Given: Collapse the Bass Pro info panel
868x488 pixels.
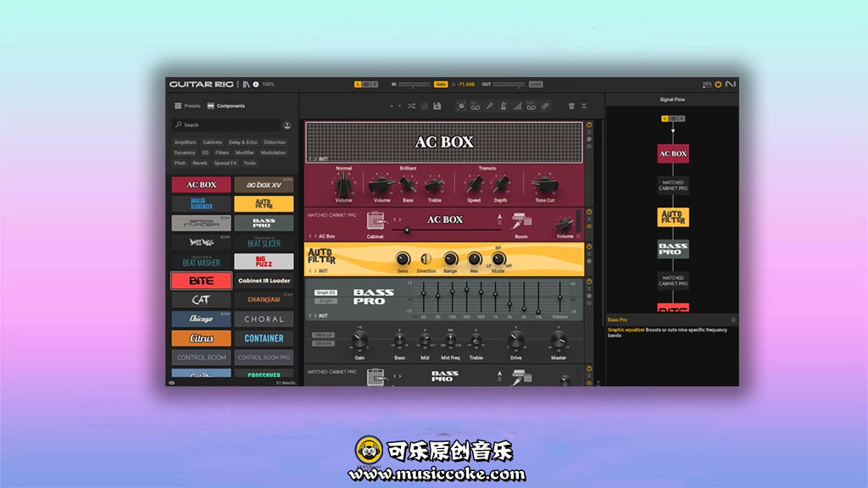Looking at the screenshot, I should 733,319.
